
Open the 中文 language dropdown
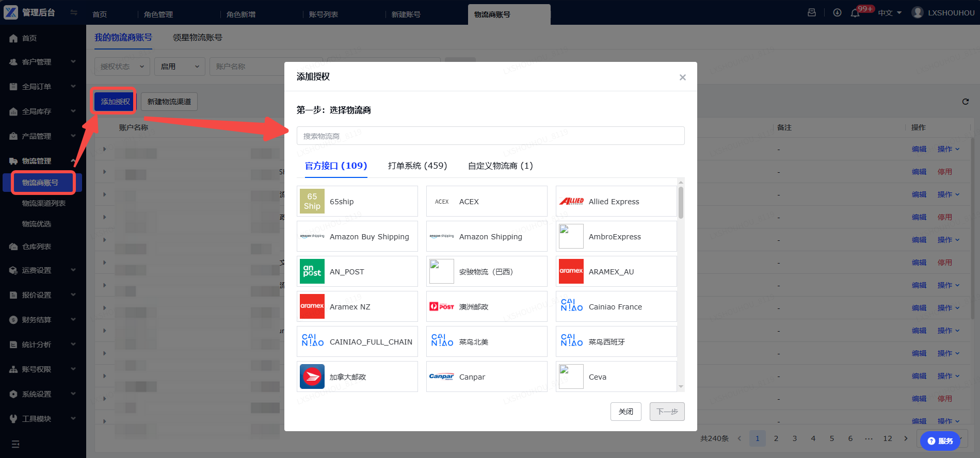click(x=890, y=13)
